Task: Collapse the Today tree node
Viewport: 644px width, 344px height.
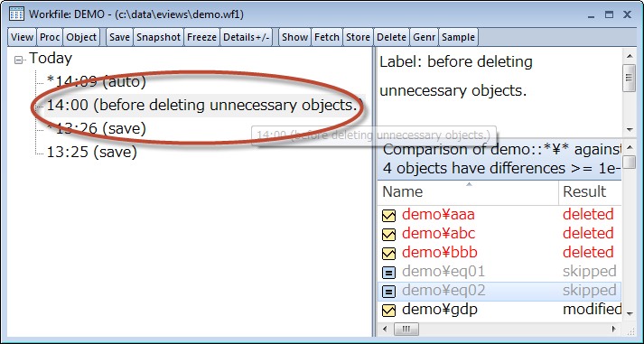Action: pyautogui.click(x=18, y=60)
